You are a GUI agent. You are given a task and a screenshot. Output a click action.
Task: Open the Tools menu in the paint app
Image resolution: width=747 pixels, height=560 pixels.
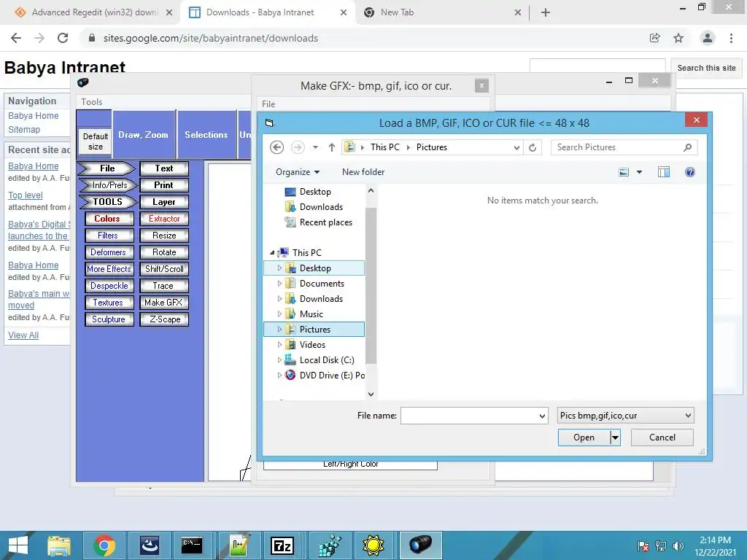point(91,102)
